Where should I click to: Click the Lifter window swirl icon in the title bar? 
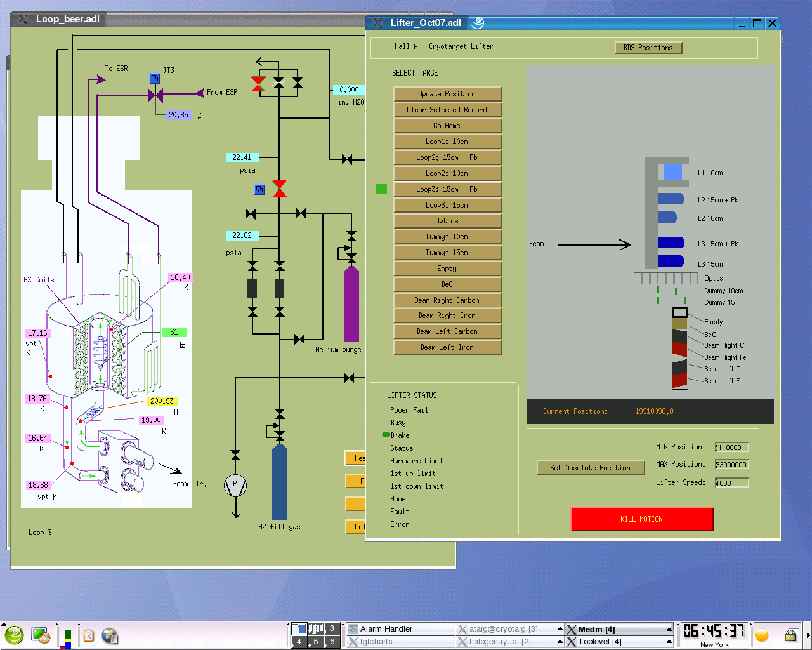point(478,23)
